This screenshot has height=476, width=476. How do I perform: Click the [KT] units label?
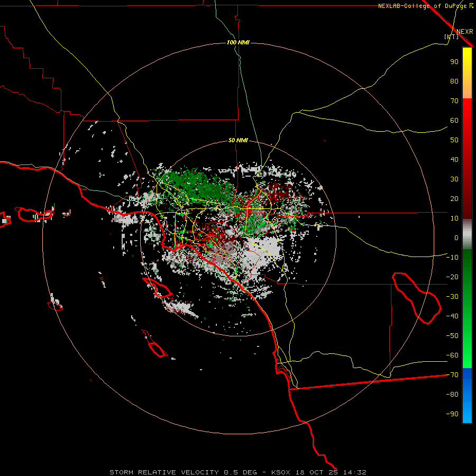point(452,36)
